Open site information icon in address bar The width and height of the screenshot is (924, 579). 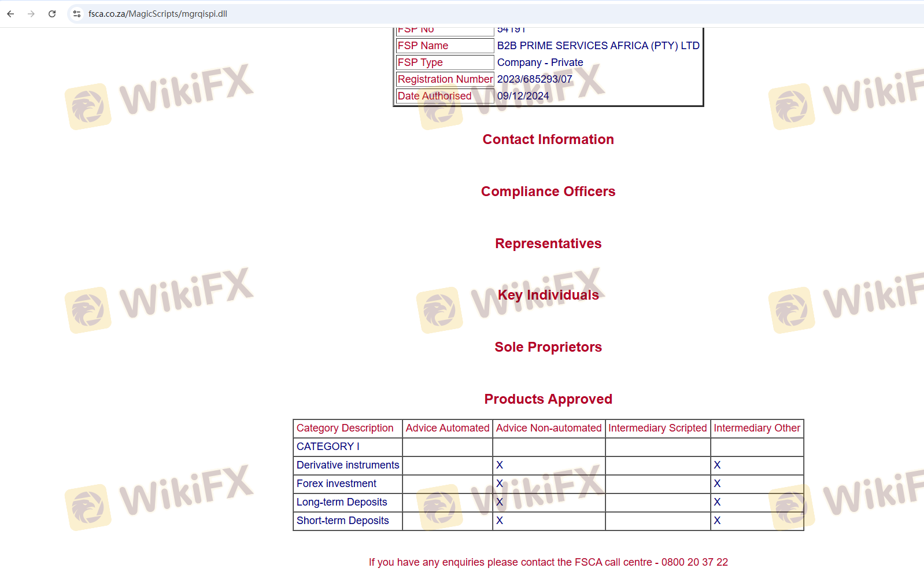coord(77,14)
